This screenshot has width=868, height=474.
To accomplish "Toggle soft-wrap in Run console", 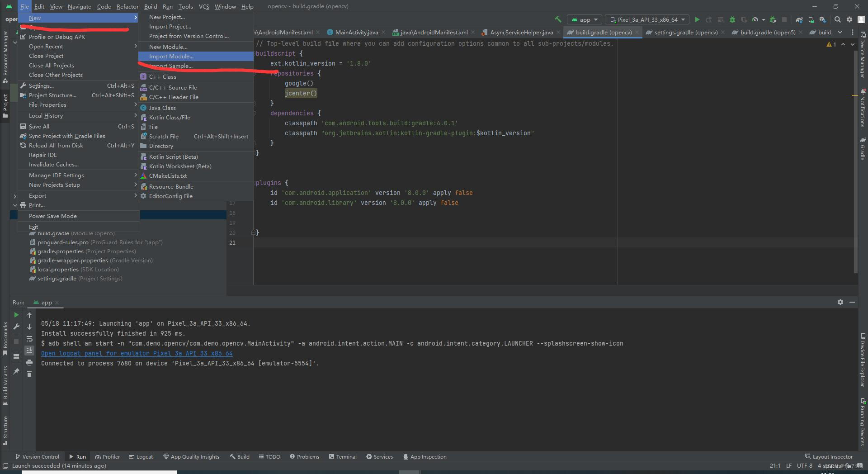I will click(29, 339).
